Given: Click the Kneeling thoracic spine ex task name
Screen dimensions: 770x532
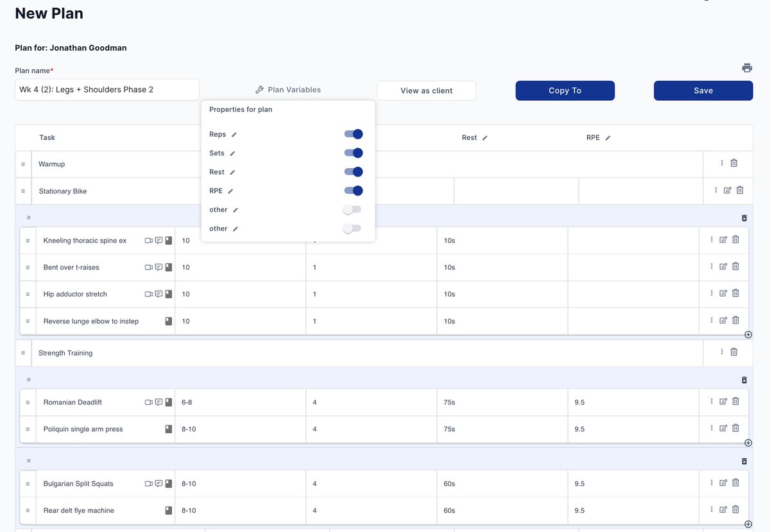Looking at the screenshot, I should point(85,241).
